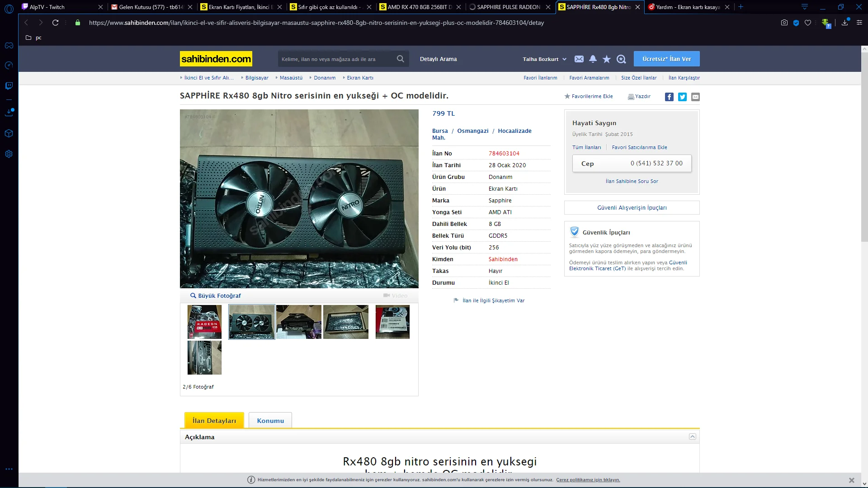Click the Ücretsiz İlan Ver button
Viewport: 868px width, 488px height.
tap(666, 59)
